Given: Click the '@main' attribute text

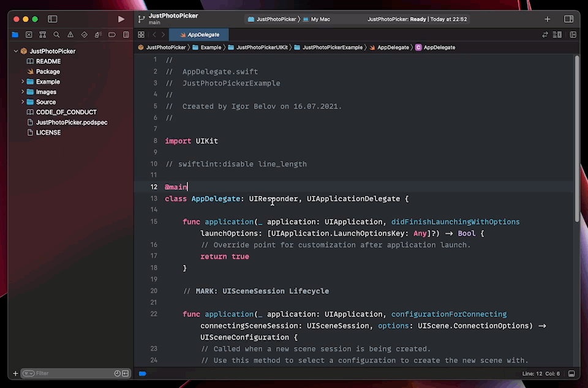Looking at the screenshot, I should point(176,187).
